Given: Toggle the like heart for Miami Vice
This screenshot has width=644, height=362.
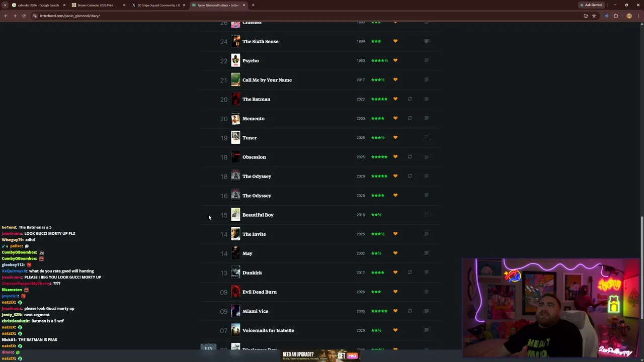Looking at the screenshot, I should tap(395, 311).
